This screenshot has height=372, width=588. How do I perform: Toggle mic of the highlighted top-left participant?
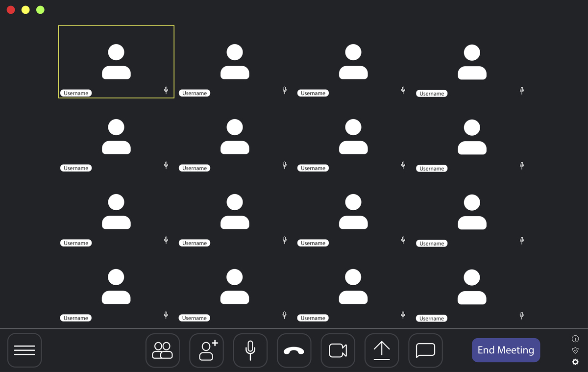[166, 90]
